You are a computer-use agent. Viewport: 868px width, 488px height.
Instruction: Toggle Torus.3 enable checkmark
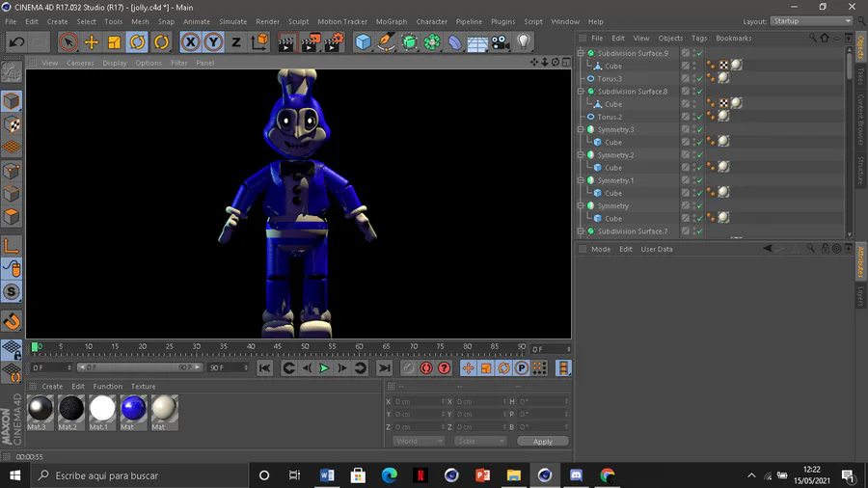[700, 78]
